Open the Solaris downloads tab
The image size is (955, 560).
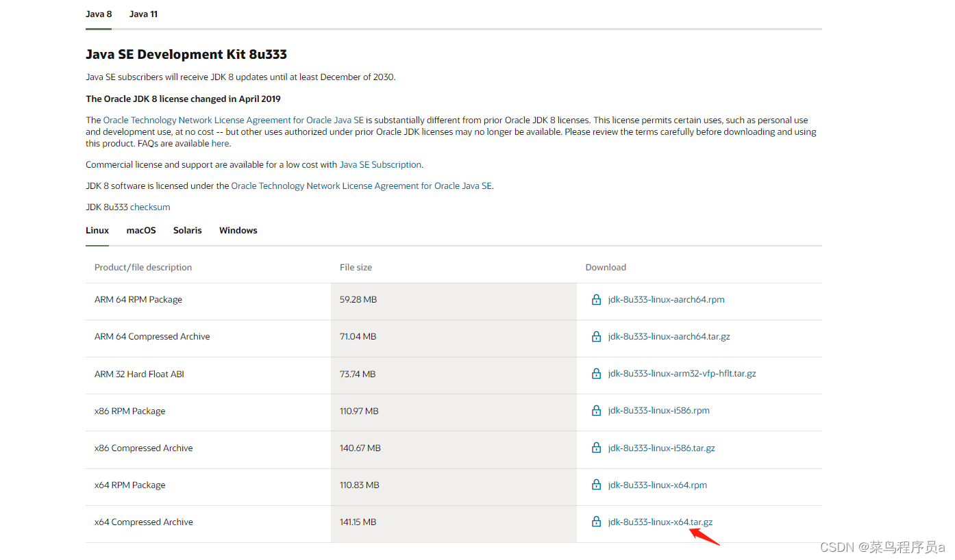pos(187,230)
